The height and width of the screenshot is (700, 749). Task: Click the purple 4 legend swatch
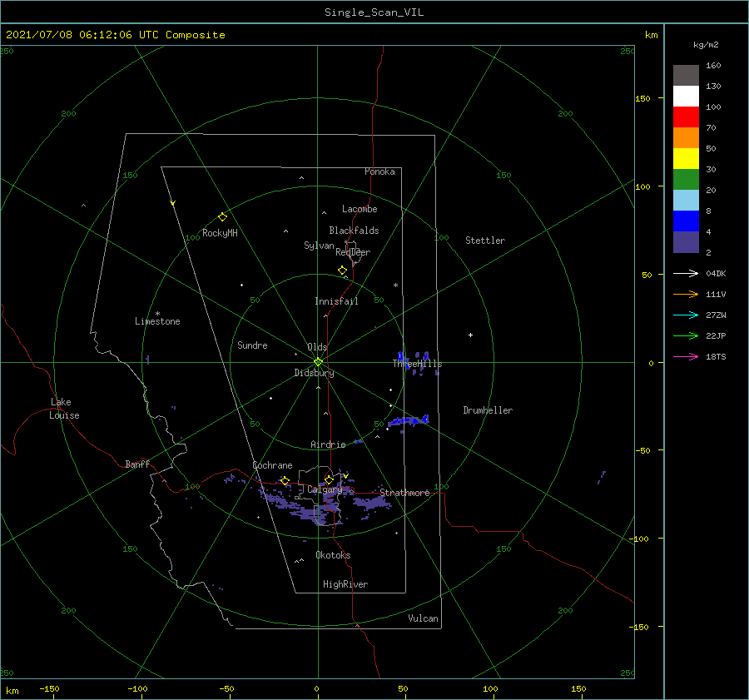coord(686,241)
